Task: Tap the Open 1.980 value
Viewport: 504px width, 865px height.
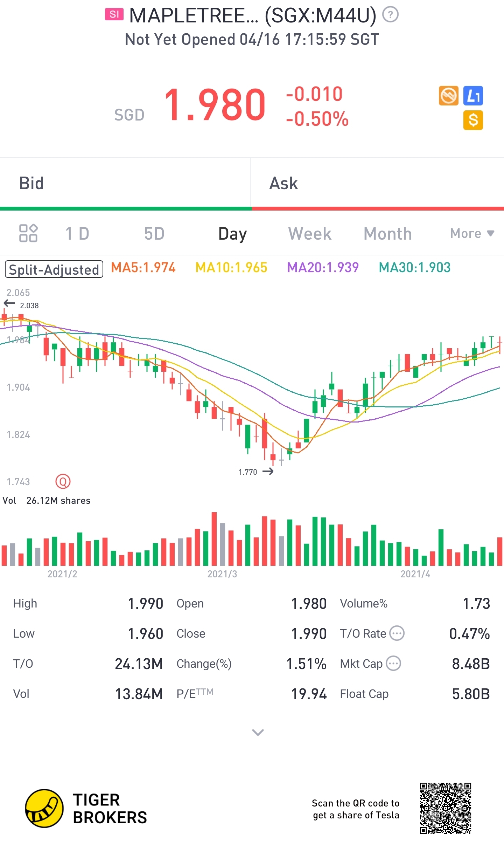Action: tap(309, 604)
